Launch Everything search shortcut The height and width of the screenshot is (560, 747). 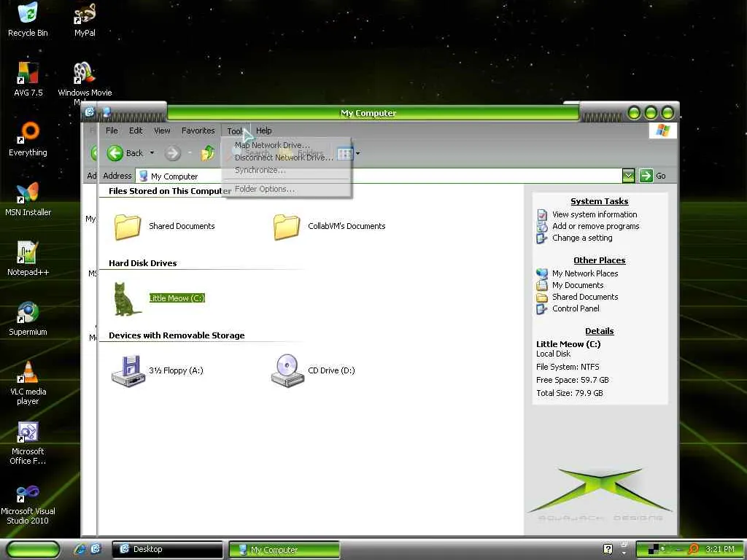[x=28, y=139]
